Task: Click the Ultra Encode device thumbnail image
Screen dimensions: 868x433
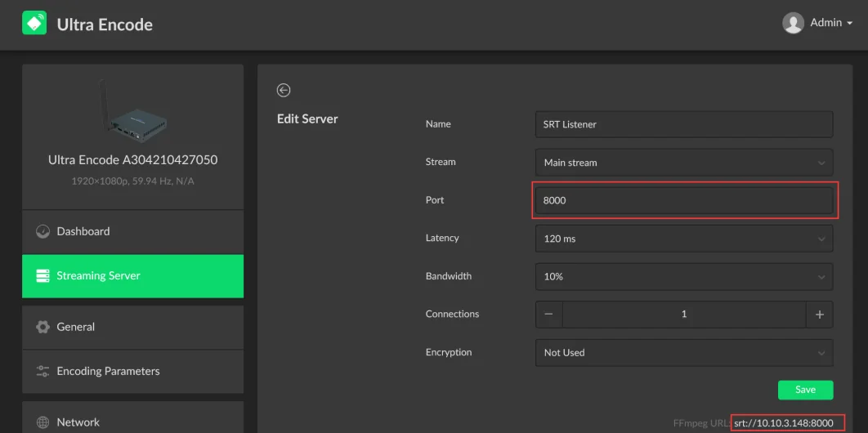Action: point(133,110)
